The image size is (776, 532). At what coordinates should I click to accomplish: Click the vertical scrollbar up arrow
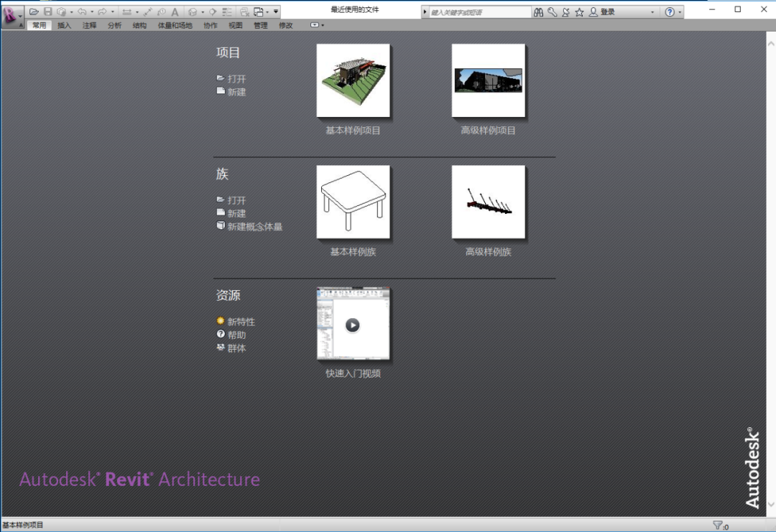coord(770,44)
